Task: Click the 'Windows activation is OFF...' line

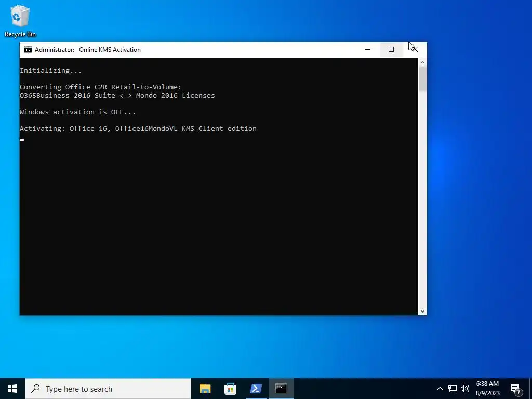Action: point(78,112)
